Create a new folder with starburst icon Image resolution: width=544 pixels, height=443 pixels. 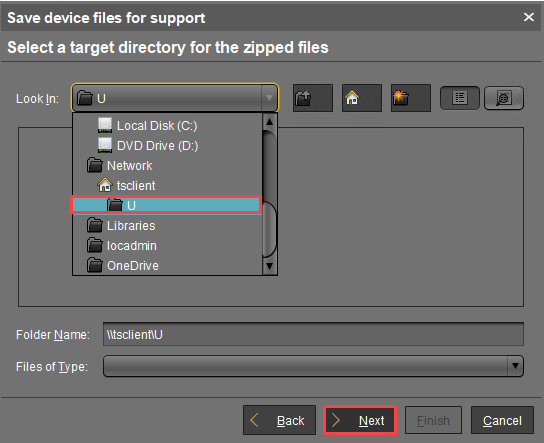coord(410,98)
